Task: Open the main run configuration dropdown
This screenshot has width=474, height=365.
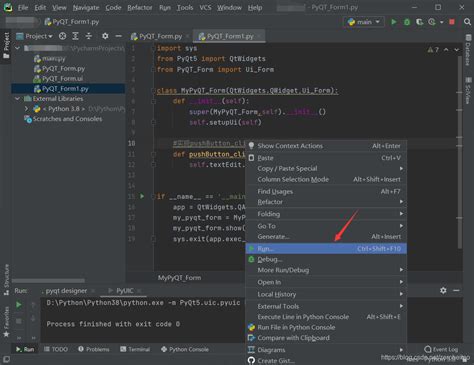Action: click(x=364, y=22)
